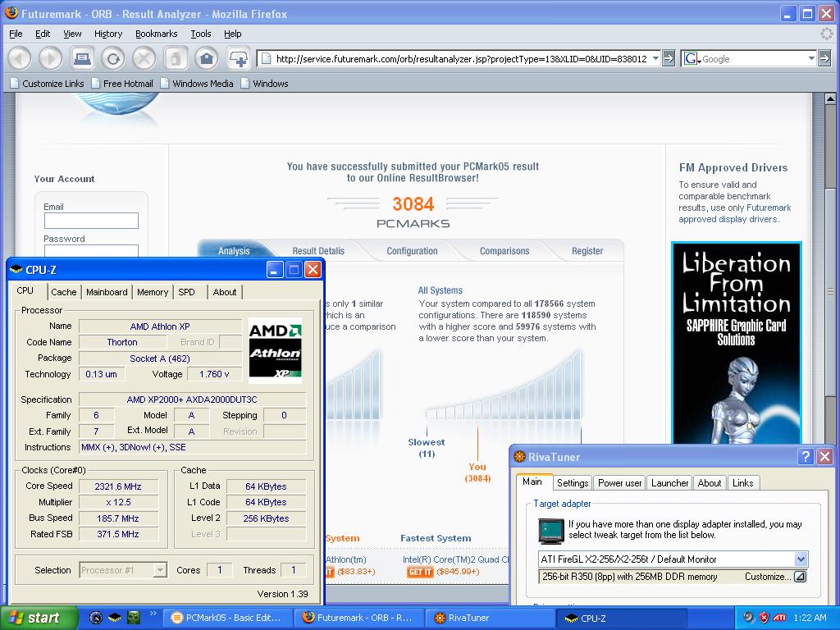This screenshot has width=840, height=630.
Task: Open the Processor #1 selection dropdown
Action: (160, 570)
